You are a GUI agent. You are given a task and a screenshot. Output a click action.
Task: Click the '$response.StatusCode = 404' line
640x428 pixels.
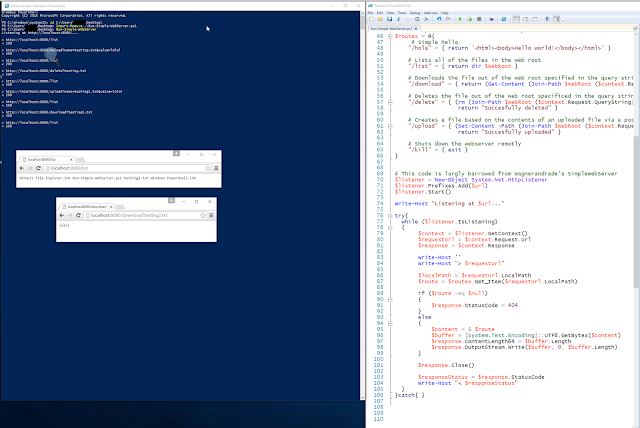(474, 305)
